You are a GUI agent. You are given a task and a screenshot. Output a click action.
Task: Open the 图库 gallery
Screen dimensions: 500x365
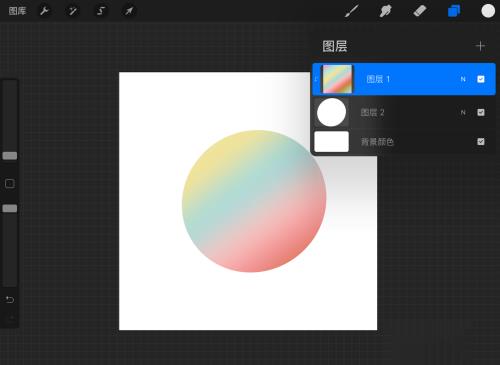[17, 11]
